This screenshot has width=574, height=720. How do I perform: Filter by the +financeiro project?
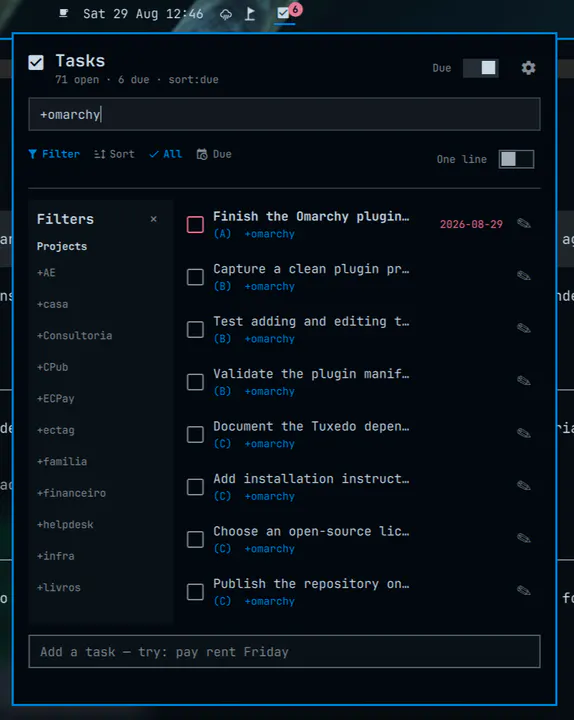[71, 493]
